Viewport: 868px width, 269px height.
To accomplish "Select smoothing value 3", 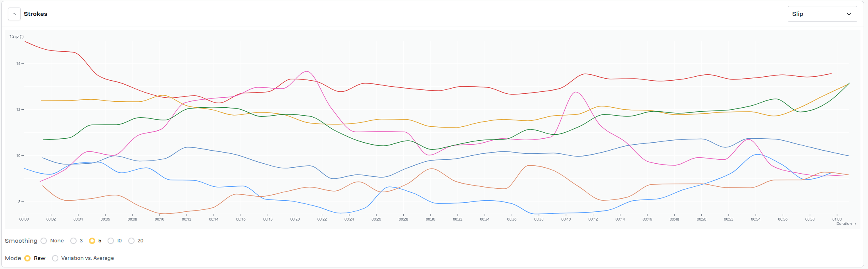I will click(73, 241).
